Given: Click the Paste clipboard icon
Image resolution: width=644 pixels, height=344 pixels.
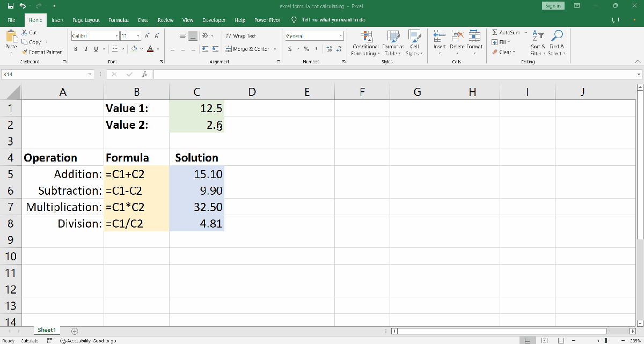Looking at the screenshot, I should coord(11,36).
